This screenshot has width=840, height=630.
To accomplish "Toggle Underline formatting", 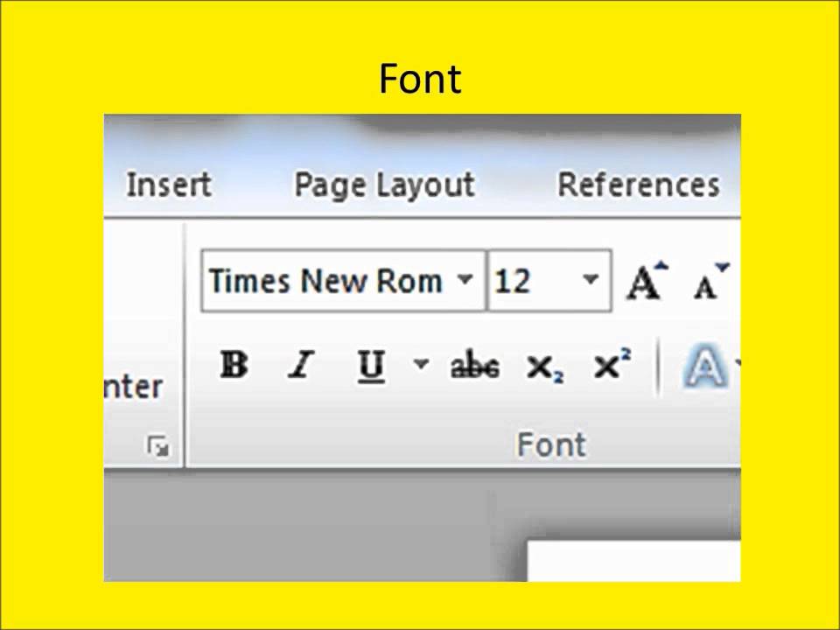I will click(372, 366).
